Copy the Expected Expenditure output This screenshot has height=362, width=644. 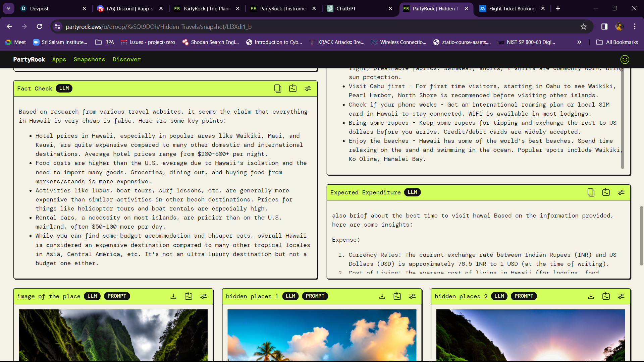coord(591,192)
